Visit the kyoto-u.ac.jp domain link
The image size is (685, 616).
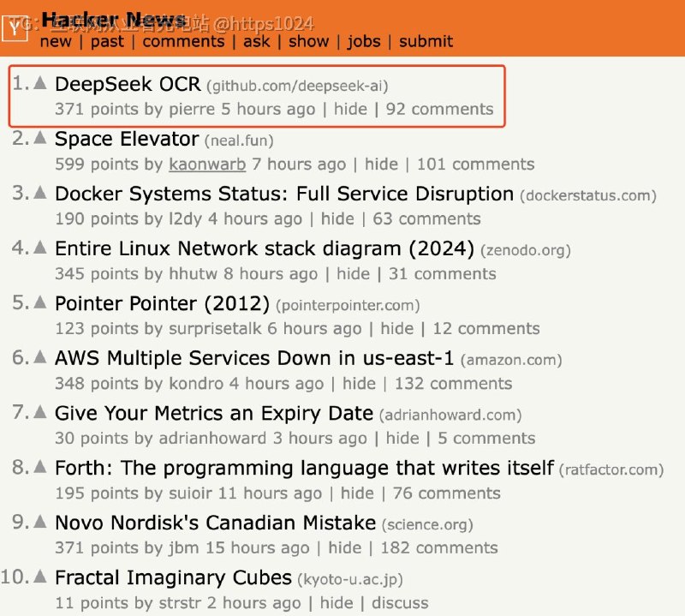tap(350, 580)
